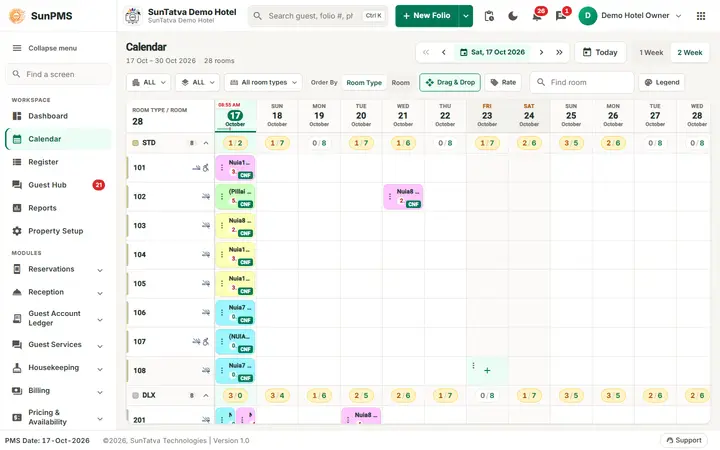Viewport: 720px width, 450px height.
Task: Select the blue booking in room 106
Action: point(236,313)
